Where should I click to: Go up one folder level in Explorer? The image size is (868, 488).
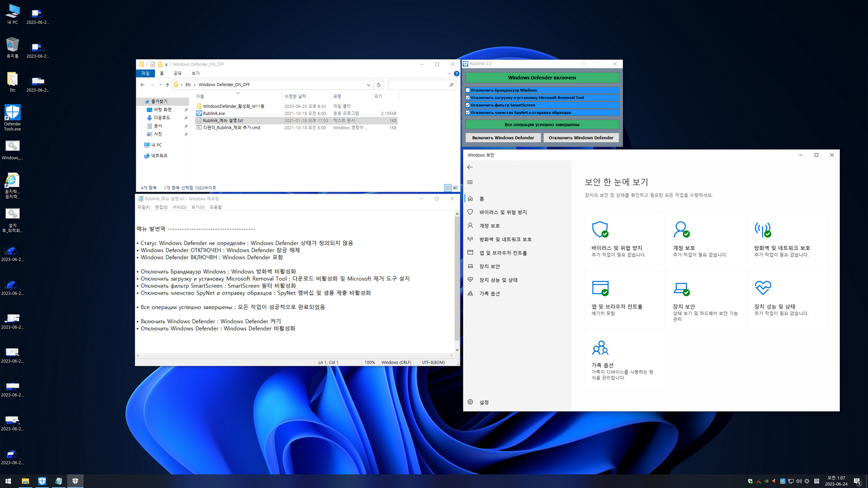coord(167,84)
